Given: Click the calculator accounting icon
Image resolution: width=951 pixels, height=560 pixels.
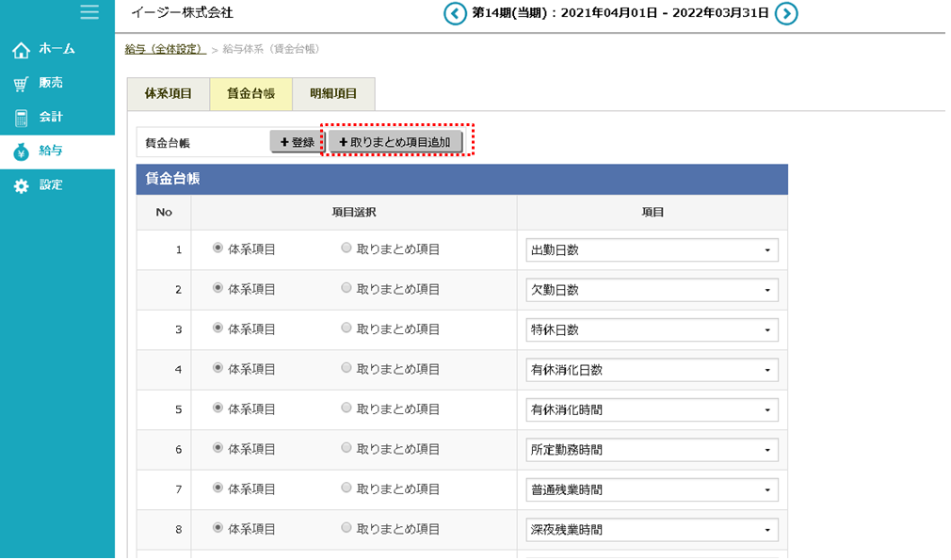Looking at the screenshot, I should [21, 118].
